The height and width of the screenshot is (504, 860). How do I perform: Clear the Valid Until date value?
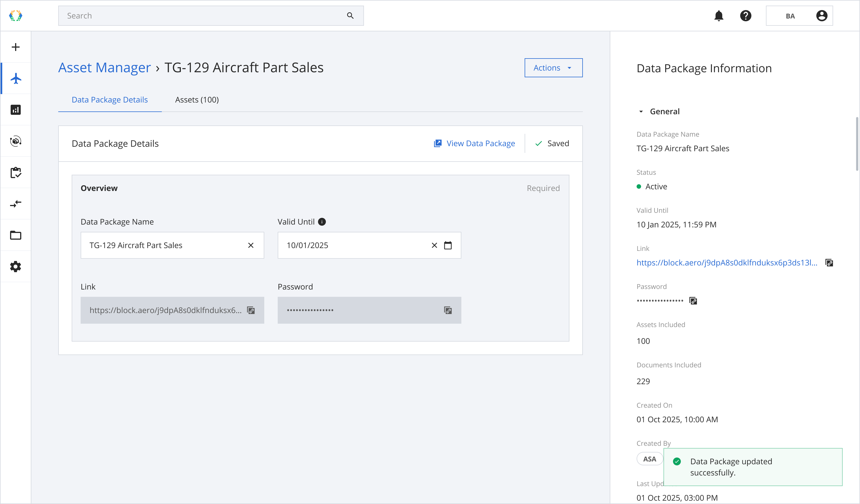pyautogui.click(x=434, y=245)
